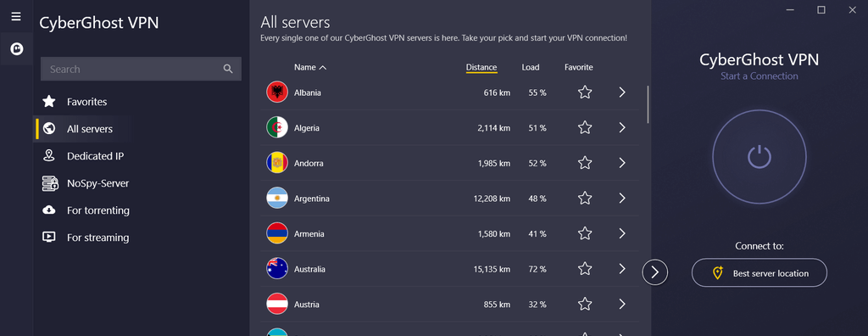Click the server list vertical scrollbar
The image size is (868, 336).
point(648,104)
